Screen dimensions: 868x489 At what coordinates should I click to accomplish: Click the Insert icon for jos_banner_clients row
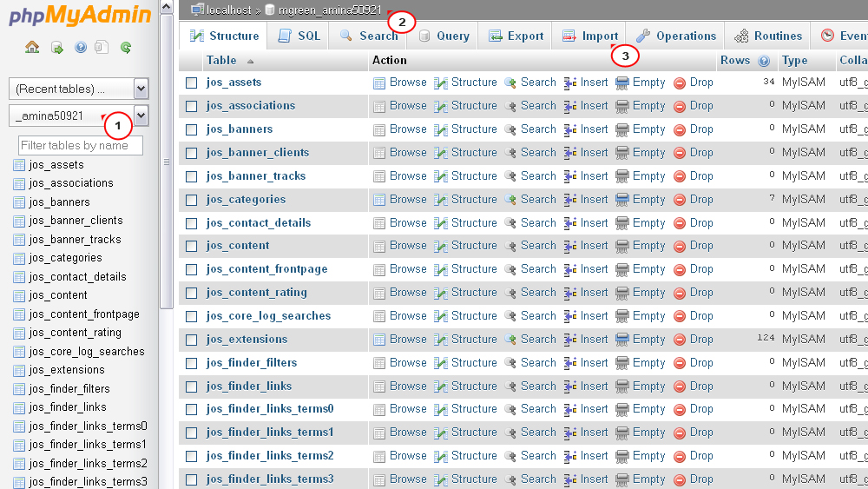(570, 153)
